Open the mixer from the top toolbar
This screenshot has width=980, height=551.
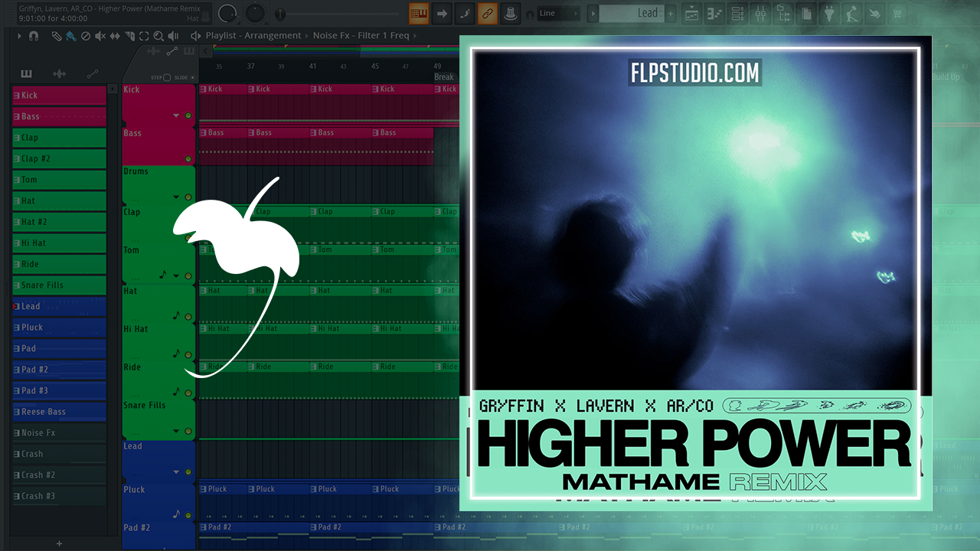click(x=760, y=13)
